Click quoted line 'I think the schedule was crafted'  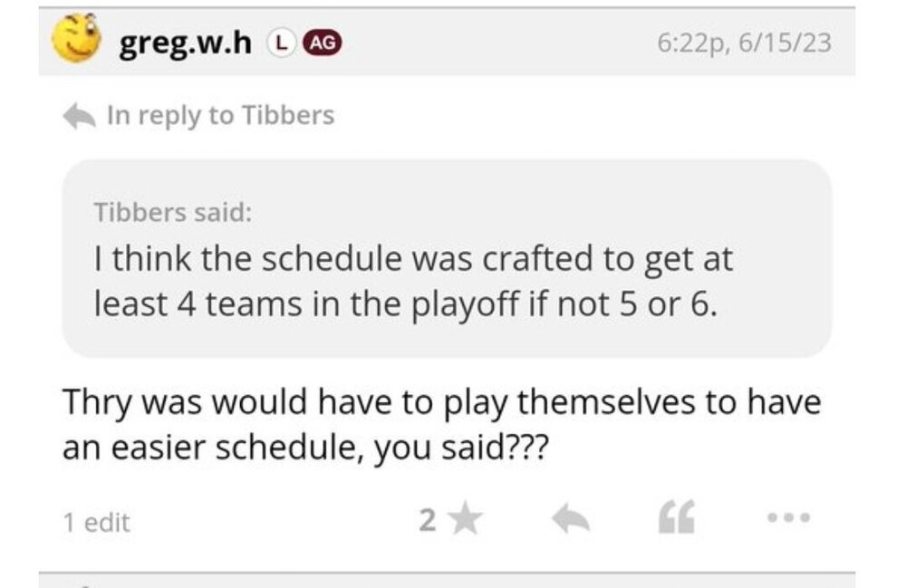(x=413, y=260)
